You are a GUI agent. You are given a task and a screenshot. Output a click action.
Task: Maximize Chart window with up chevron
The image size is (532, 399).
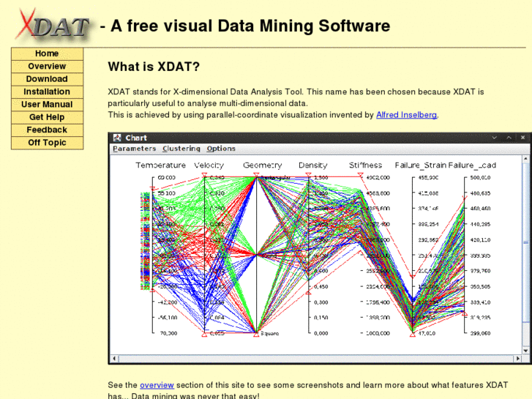coord(509,138)
